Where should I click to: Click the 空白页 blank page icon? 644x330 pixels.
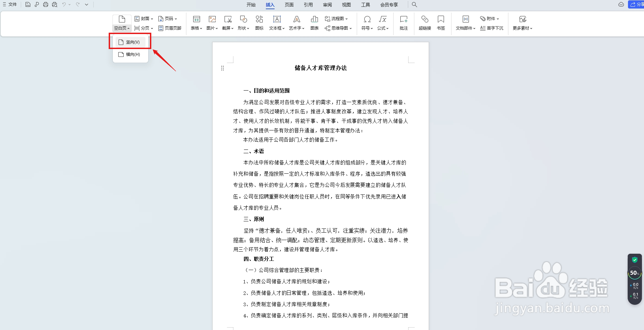coord(122,19)
